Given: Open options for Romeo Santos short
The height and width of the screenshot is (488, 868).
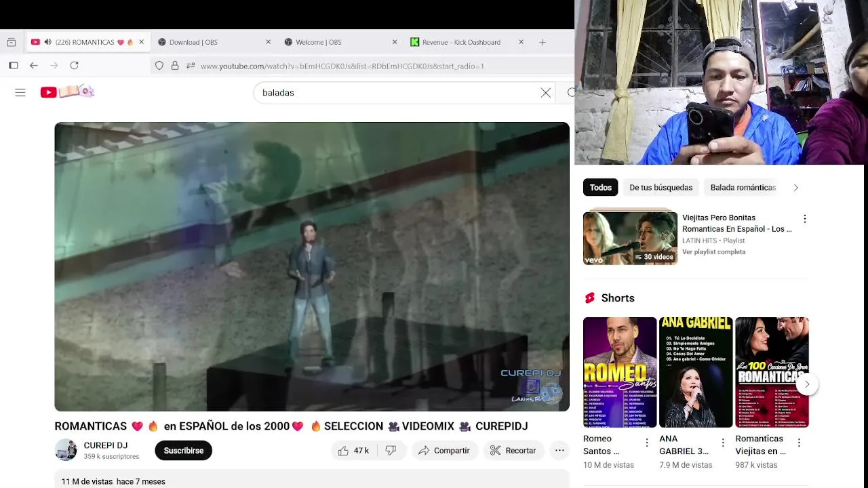Looking at the screenshot, I should click(647, 443).
